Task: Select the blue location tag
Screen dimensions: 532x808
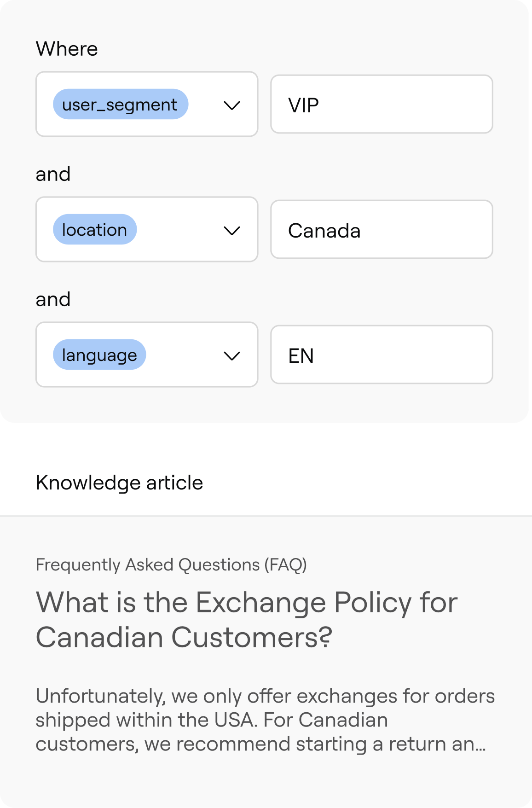Action: (x=95, y=230)
